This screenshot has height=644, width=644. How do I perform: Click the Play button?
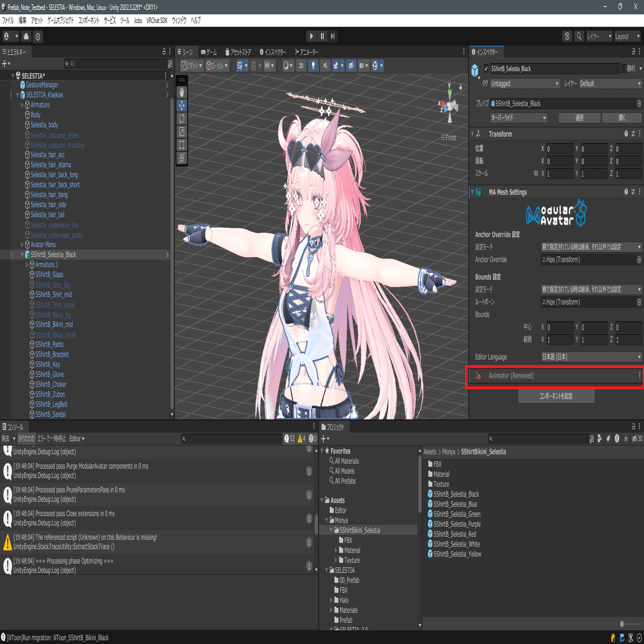point(311,36)
